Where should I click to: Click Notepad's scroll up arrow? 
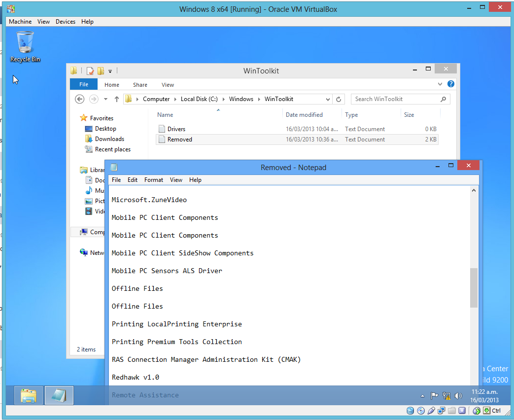pyautogui.click(x=474, y=190)
